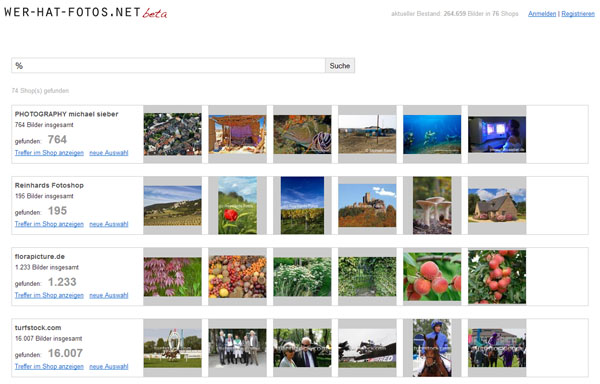Viewport: 600px width, 384px height.
Task: Open the aerial village photo thumbnail
Action: point(173,134)
